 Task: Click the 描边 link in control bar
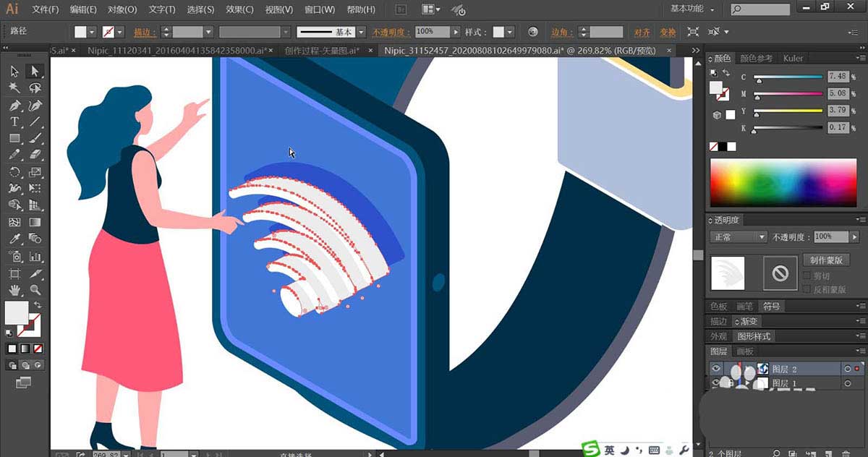click(x=145, y=32)
